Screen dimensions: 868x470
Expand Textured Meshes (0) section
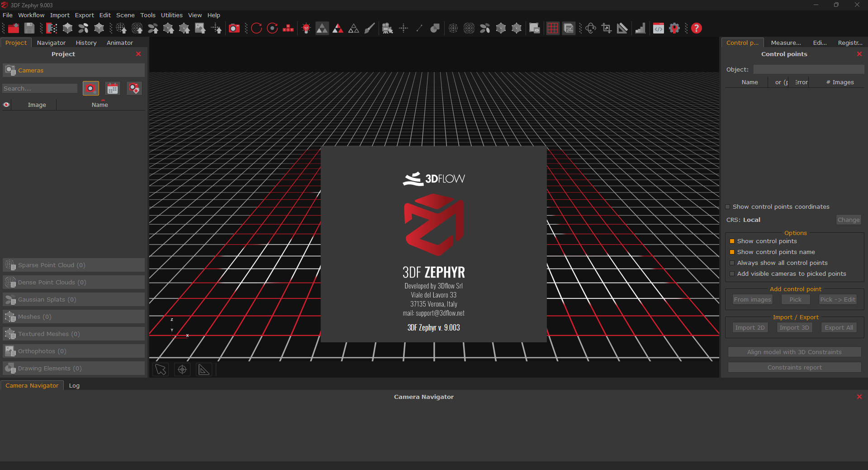tap(74, 334)
